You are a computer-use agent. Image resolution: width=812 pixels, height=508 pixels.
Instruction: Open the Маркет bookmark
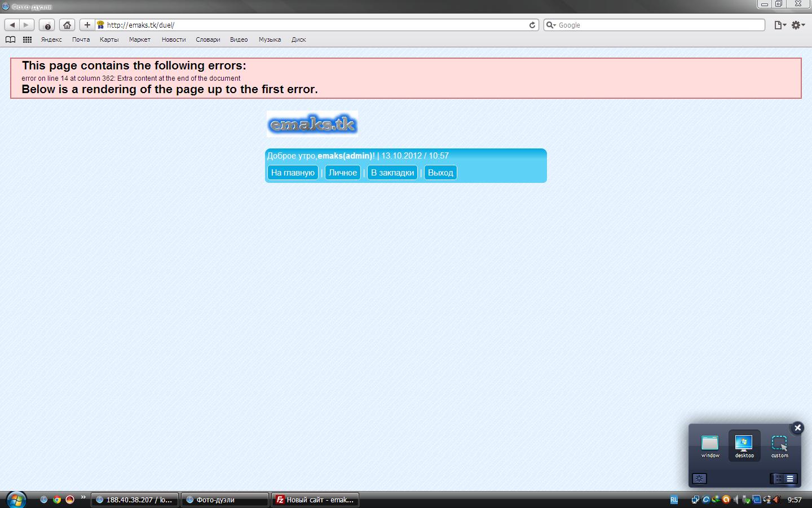139,40
